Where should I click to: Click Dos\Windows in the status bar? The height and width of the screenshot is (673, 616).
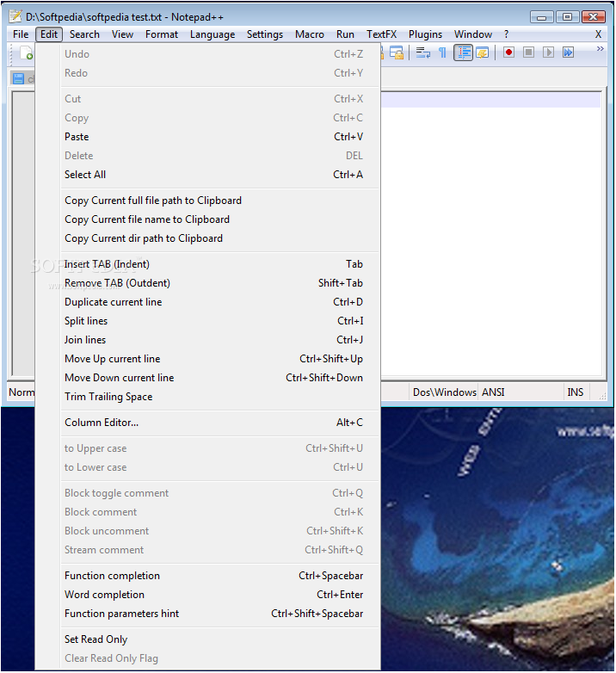click(444, 392)
